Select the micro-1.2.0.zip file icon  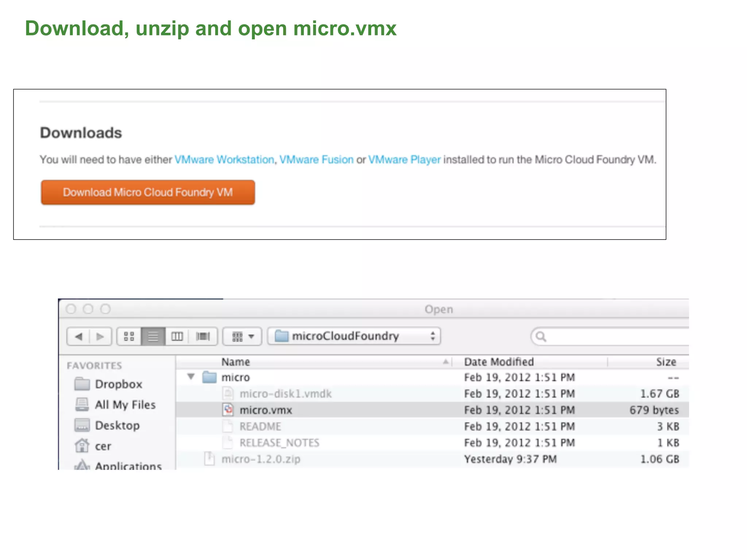[x=209, y=459]
